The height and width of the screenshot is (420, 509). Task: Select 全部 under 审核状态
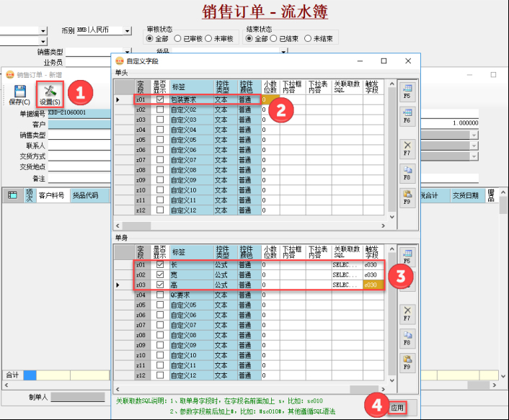click(x=150, y=39)
